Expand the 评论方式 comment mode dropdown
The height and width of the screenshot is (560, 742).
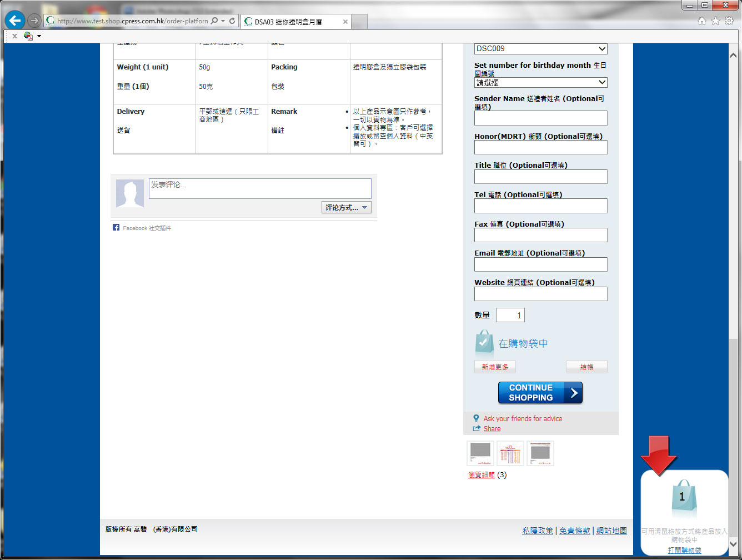[x=346, y=207]
